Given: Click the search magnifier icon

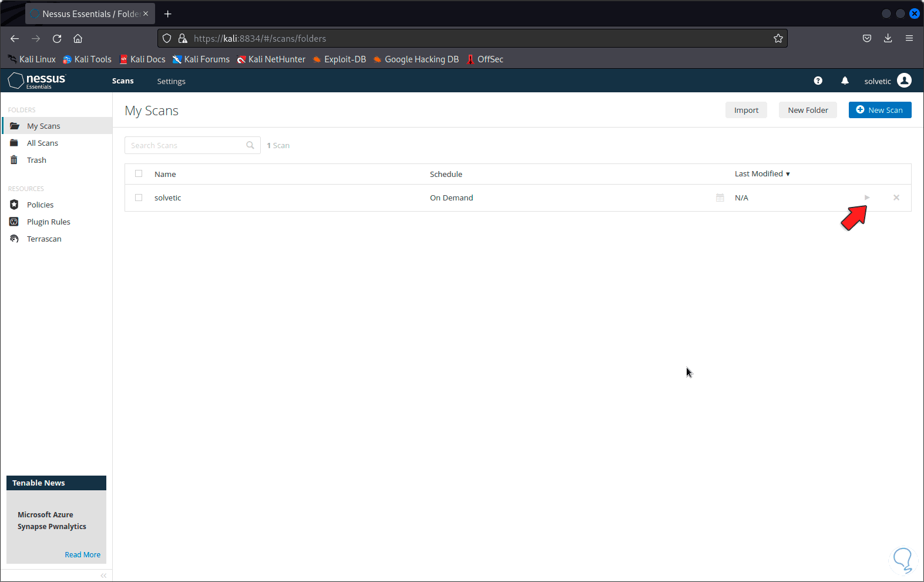Looking at the screenshot, I should point(250,145).
